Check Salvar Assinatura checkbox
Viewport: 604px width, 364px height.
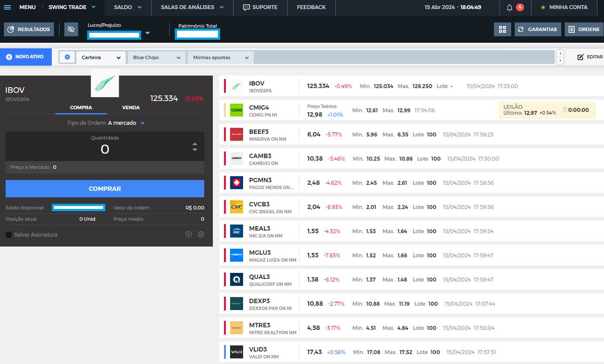[8, 235]
